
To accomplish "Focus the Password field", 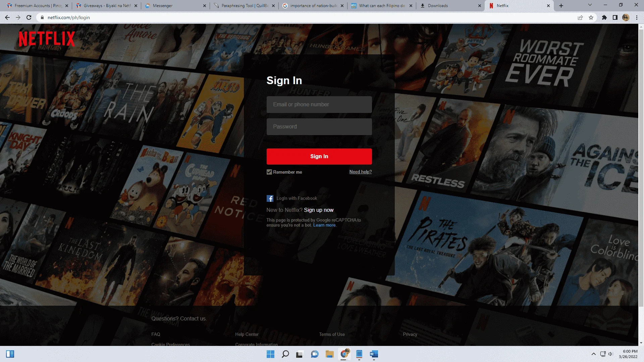I will pyautogui.click(x=319, y=127).
